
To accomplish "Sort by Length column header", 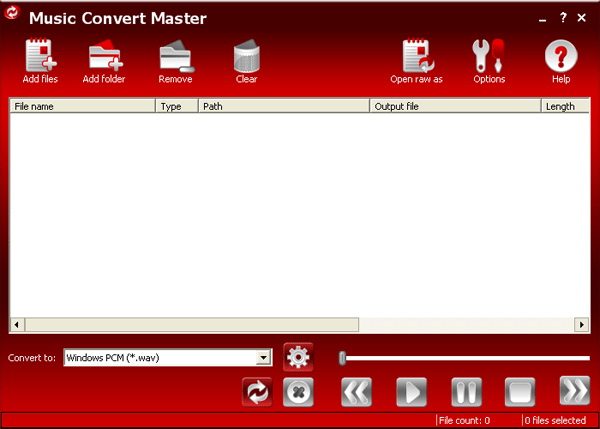I will (x=565, y=106).
